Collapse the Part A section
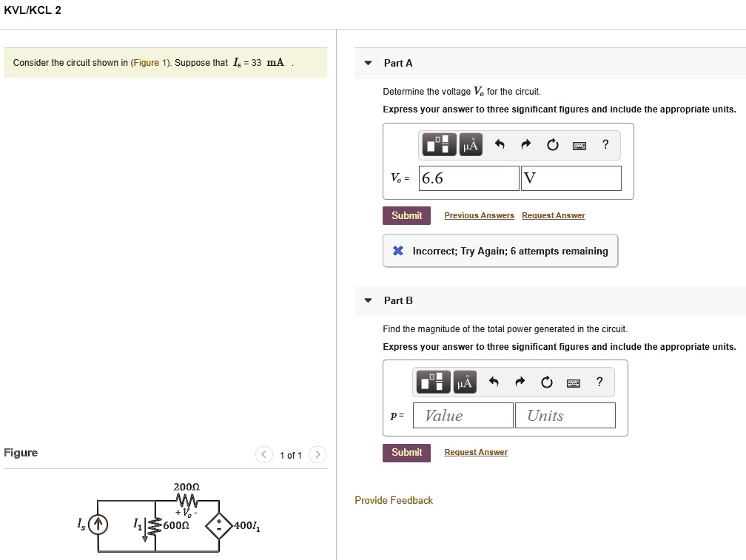 368,63
